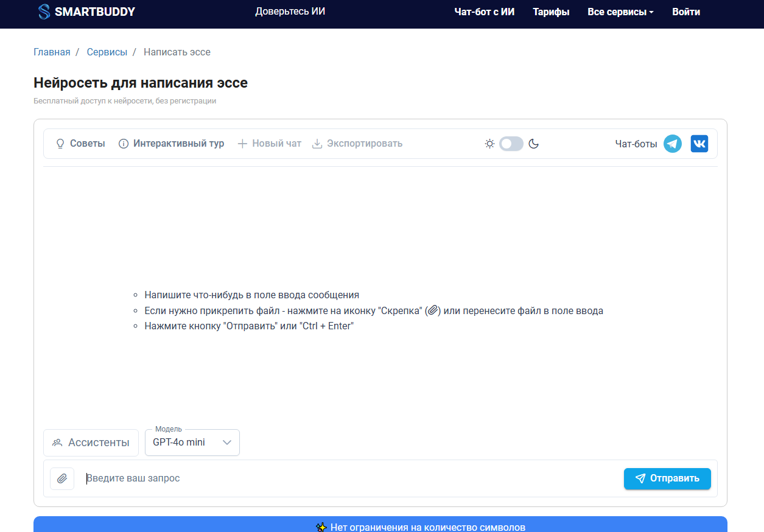Open the Все сервисы dropdown menu

click(620, 12)
